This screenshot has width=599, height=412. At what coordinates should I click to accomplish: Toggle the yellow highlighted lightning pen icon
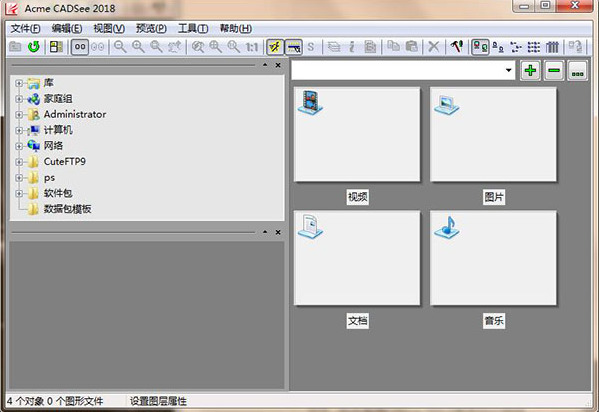[x=275, y=47]
